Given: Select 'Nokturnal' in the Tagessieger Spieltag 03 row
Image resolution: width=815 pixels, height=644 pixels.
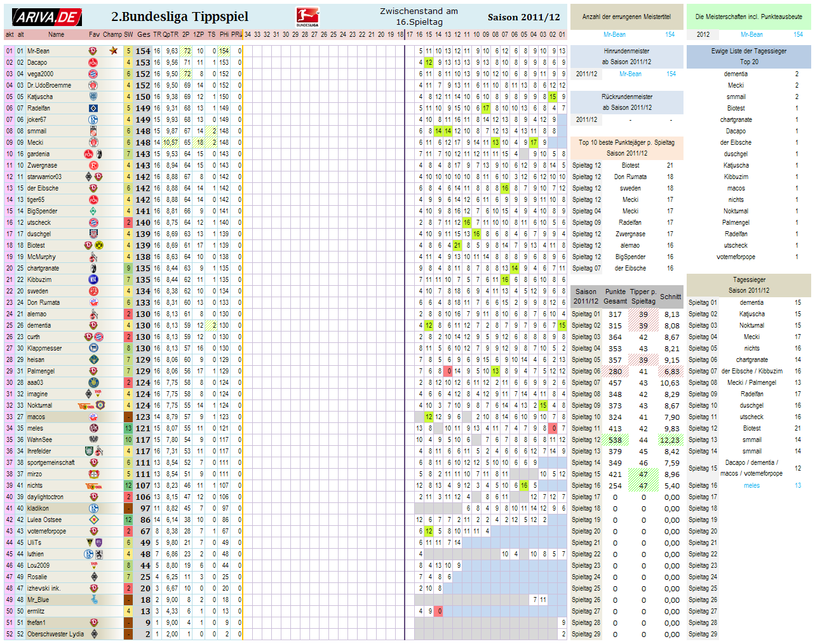Looking at the screenshot, I should (751, 325).
